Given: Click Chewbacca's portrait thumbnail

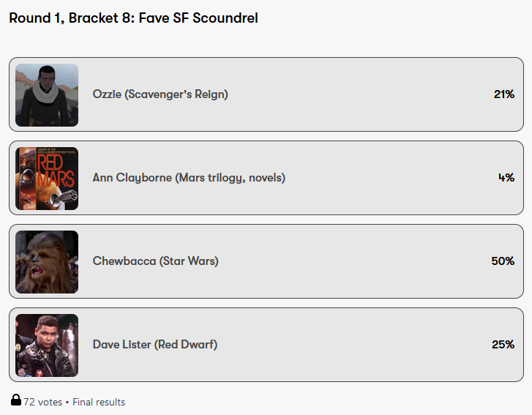Looking at the screenshot, I should (47, 262).
